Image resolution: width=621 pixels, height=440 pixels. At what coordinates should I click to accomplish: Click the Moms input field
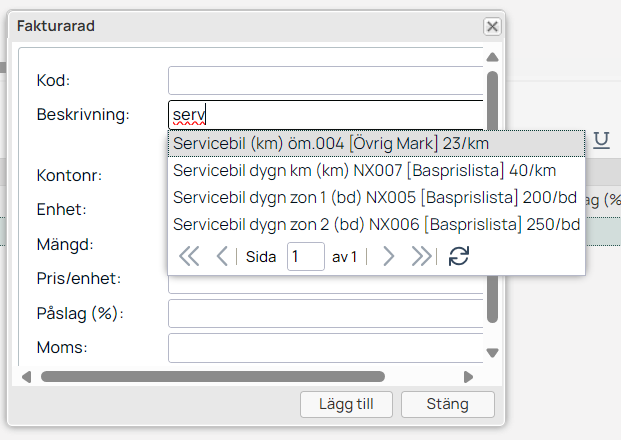pyautogui.click(x=325, y=348)
